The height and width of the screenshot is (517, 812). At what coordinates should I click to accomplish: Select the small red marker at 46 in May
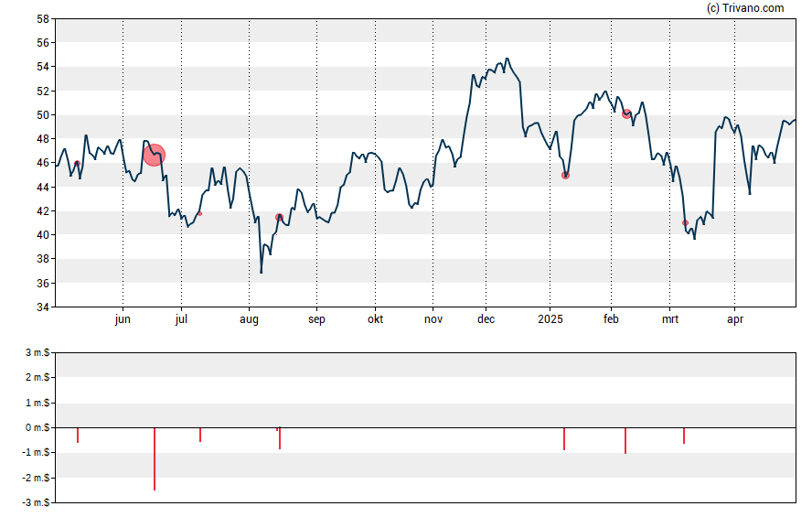77,163
